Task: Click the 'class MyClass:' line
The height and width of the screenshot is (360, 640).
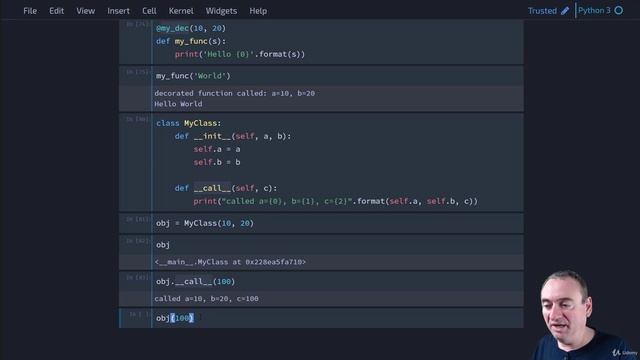Action: (x=188, y=123)
